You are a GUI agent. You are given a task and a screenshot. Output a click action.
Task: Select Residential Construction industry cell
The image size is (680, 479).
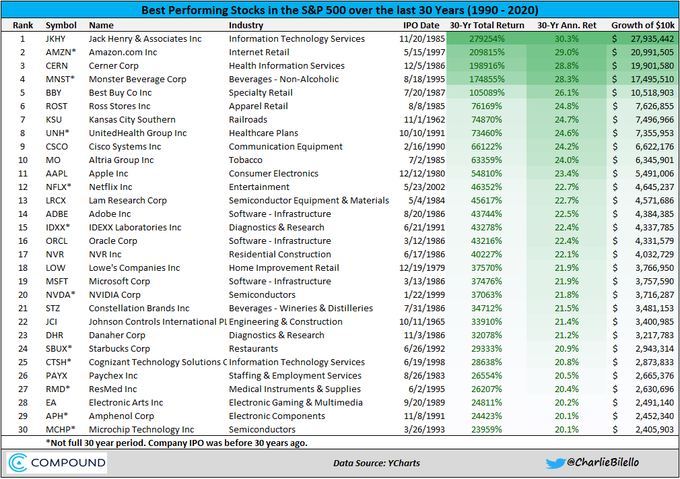(x=280, y=254)
